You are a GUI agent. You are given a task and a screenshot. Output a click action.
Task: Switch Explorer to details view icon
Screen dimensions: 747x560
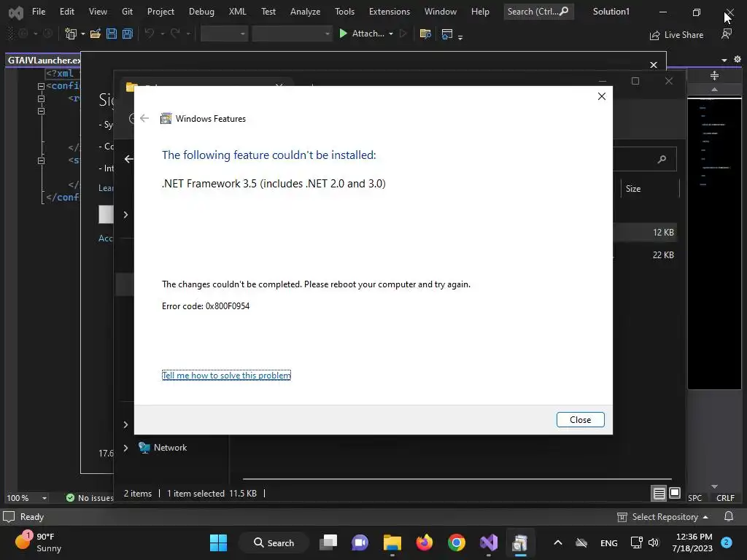(659, 494)
